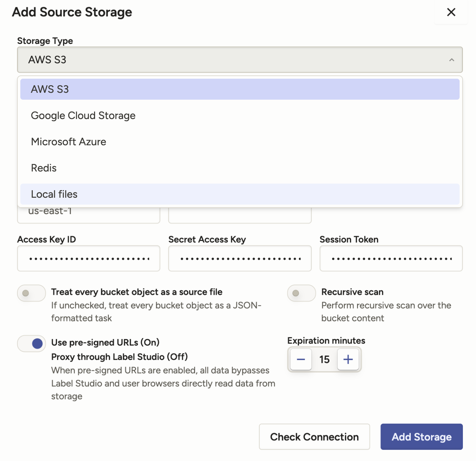Image resolution: width=476 pixels, height=461 pixels.
Task: Click the Use pre-signed URLs (On) label
Action: coord(105,342)
